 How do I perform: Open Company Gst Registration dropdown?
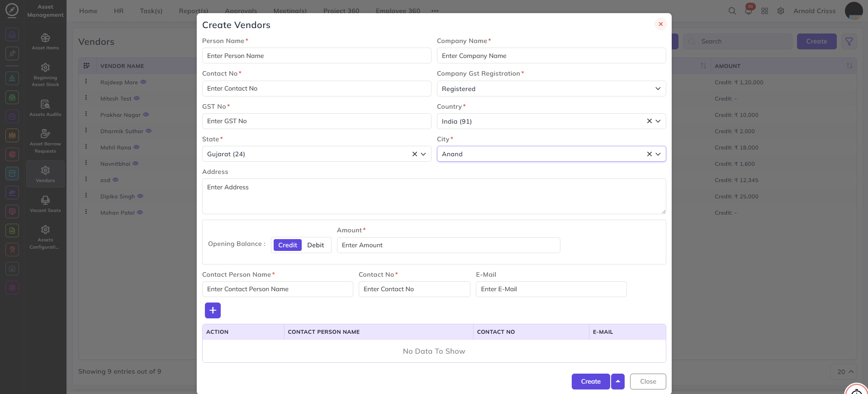coord(551,89)
